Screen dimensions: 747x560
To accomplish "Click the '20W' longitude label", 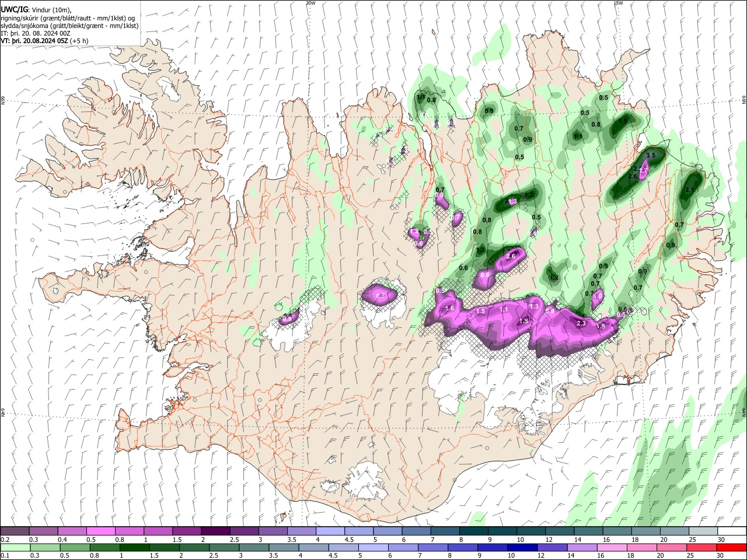I will click(310, 3).
